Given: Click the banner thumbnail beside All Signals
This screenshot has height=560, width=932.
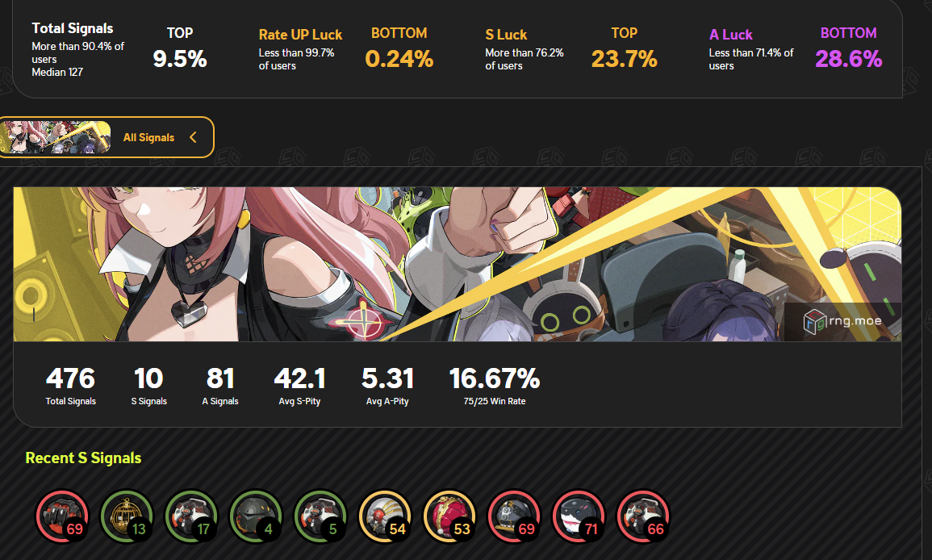Looking at the screenshot, I should click(x=55, y=137).
